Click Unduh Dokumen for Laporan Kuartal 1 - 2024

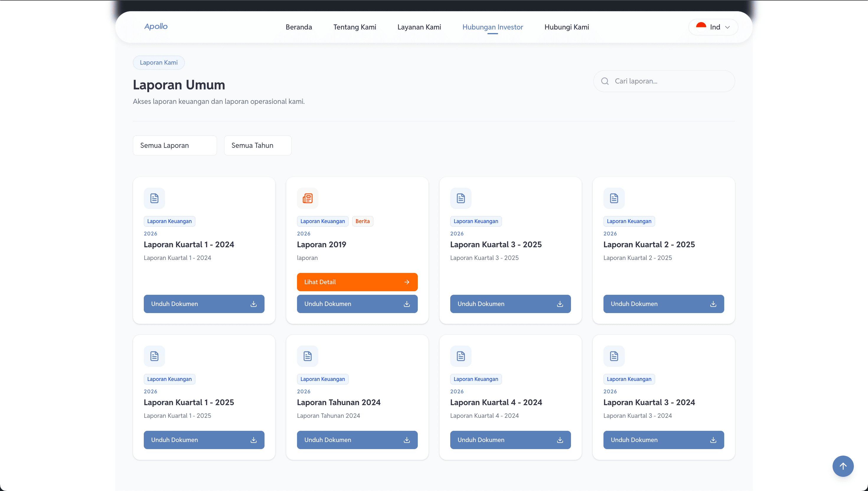click(x=204, y=304)
